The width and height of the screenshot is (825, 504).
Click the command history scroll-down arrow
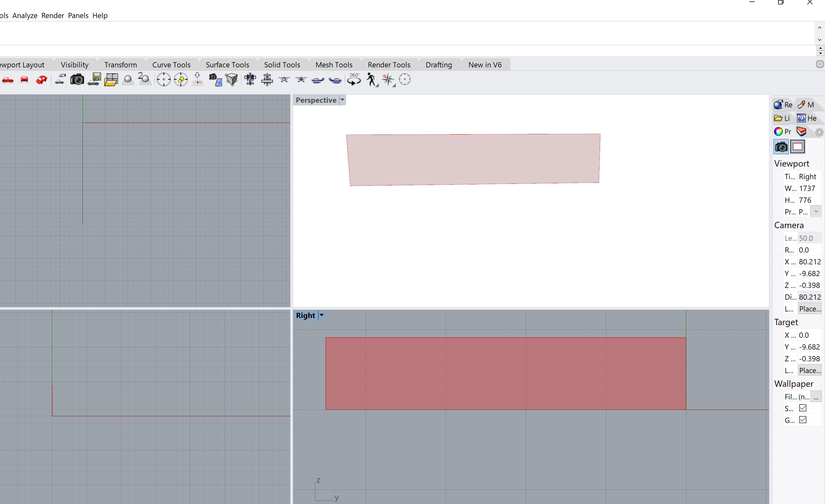pyautogui.click(x=819, y=39)
